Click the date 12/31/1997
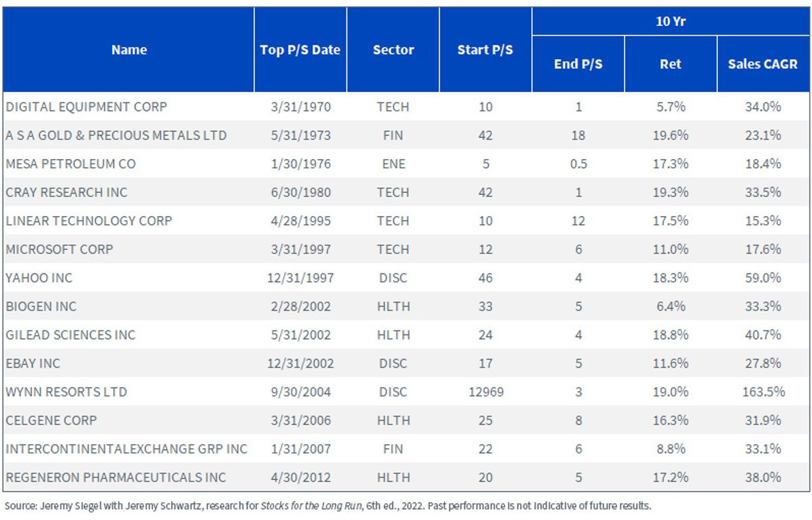This screenshot has width=812, height=520. pos(300,278)
